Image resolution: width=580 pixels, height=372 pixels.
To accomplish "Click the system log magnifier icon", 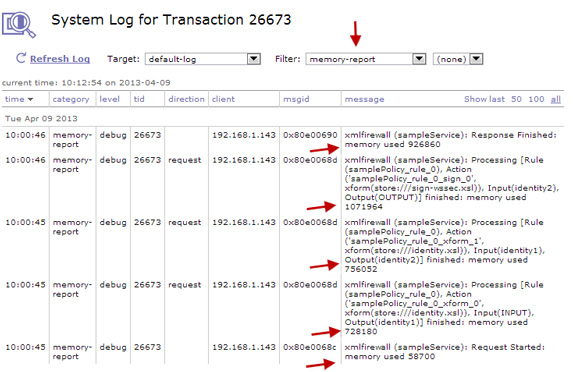I will tap(18, 24).
